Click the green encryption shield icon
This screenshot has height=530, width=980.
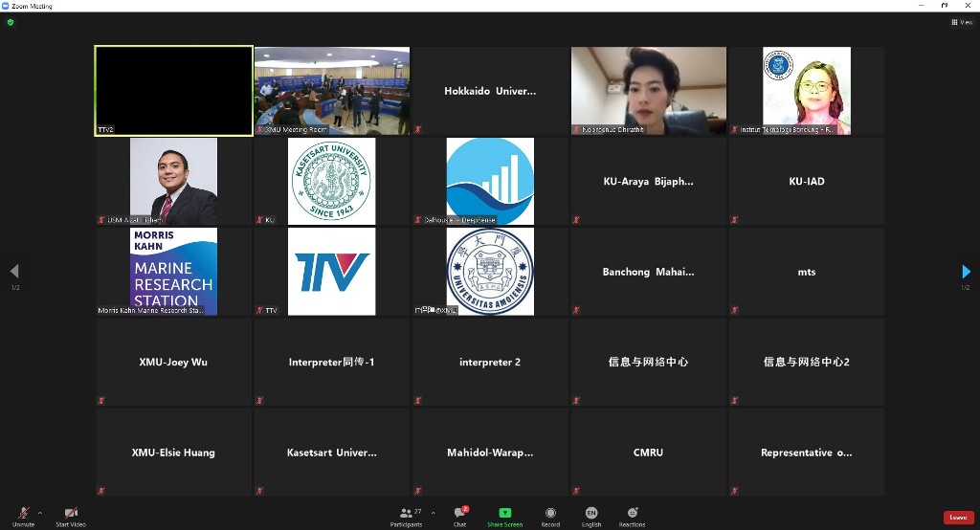11,22
